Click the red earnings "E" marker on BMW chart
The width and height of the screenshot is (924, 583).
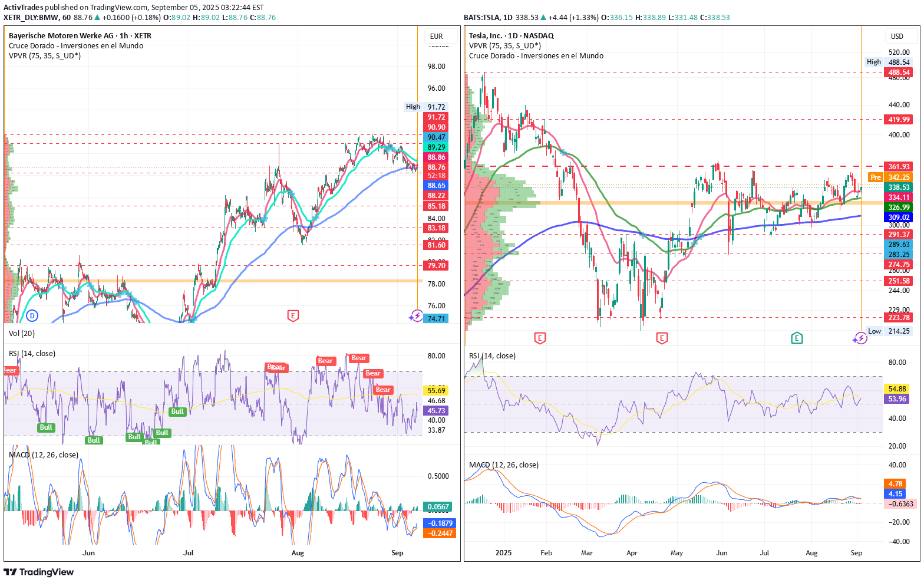293,316
